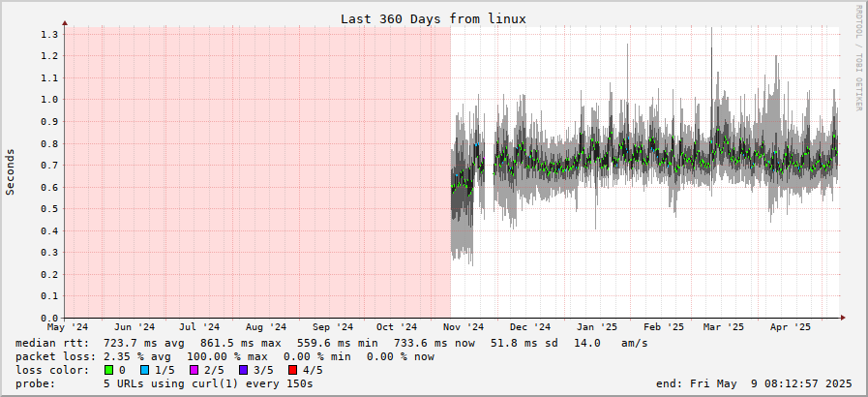The image size is (868, 397).
Task: Click the 'Apr '25' x-axis label
Action: 791,328
